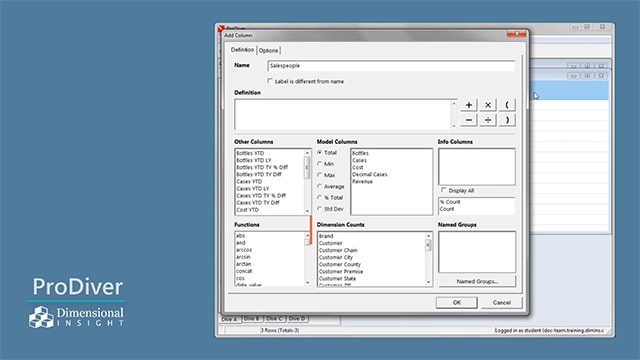Choose Bottles in Model Columns list
The height and width of the screenshot is (360, 640).
pos(360,153)
